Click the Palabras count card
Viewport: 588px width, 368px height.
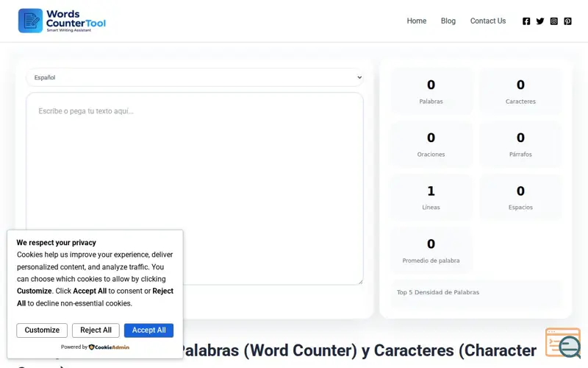pyautogui.click(x=431, y=91)
